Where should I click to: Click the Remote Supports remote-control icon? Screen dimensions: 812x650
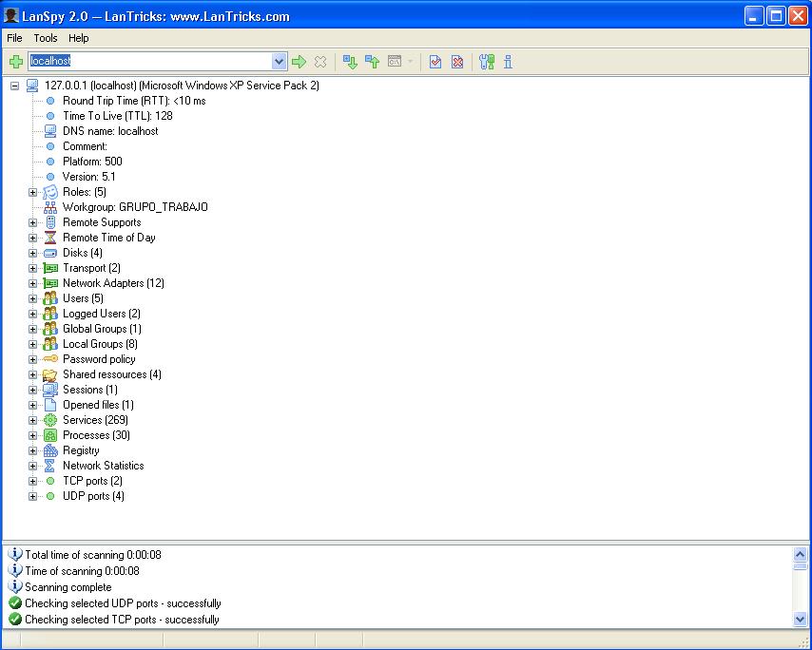pyautogui.click(x=50, y=222)
